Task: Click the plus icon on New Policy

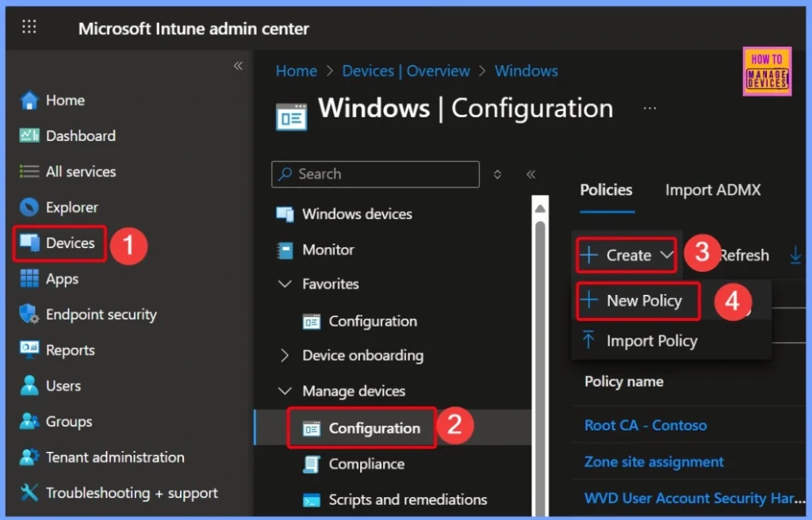Action: pos(589,300)
